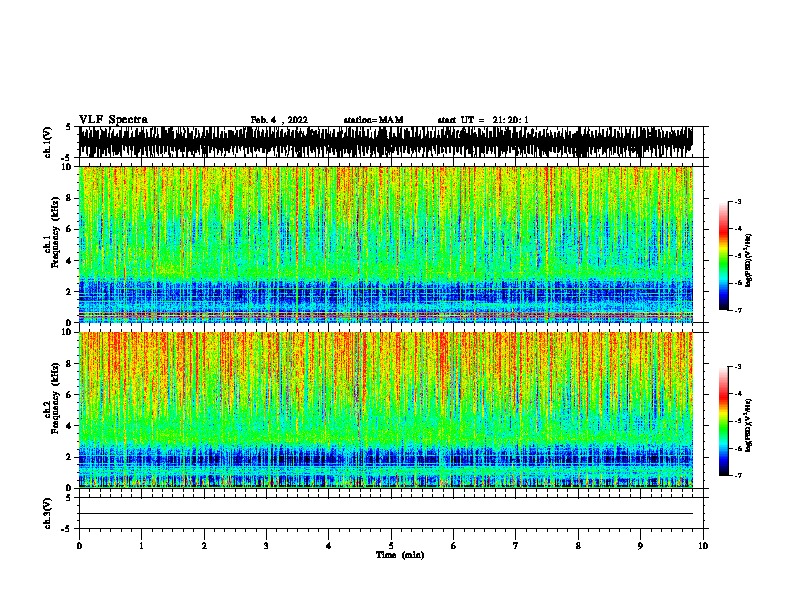Viewport: 792px width, 612px height.
Task: Click the time axis tick label "3"
Action: point(266,546)
